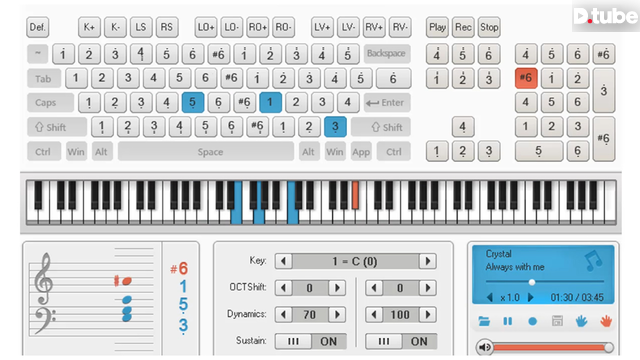Increase Dynamics 100 value
Image resolution: width=640 pixels, height=360 pixels.
click(x=428, y=315)
